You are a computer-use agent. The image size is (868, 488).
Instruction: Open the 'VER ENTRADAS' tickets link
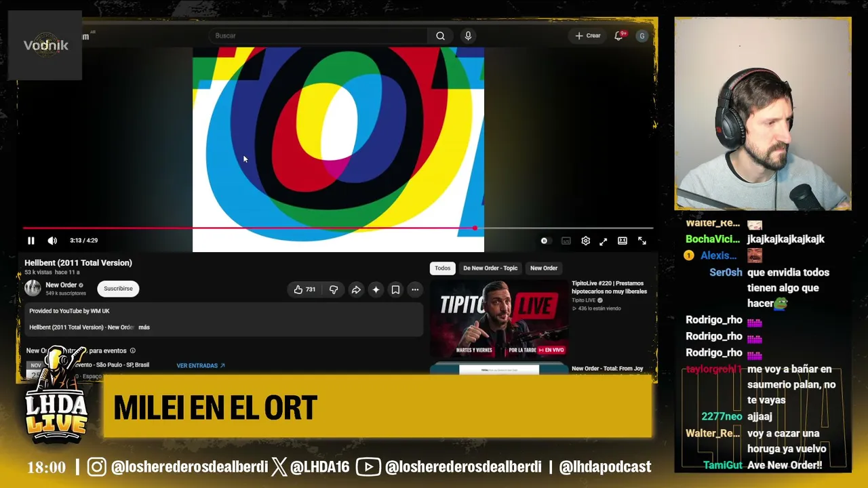[x=201, y=366]
